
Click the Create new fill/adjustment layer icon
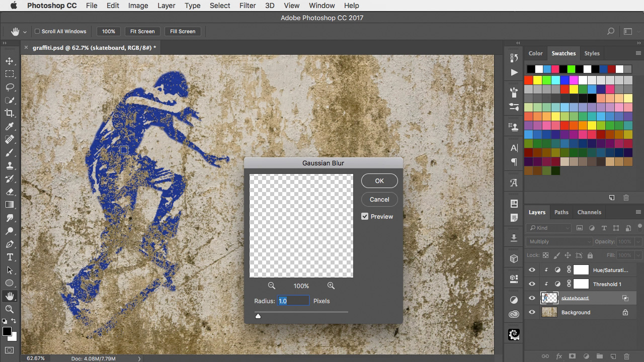585,356
